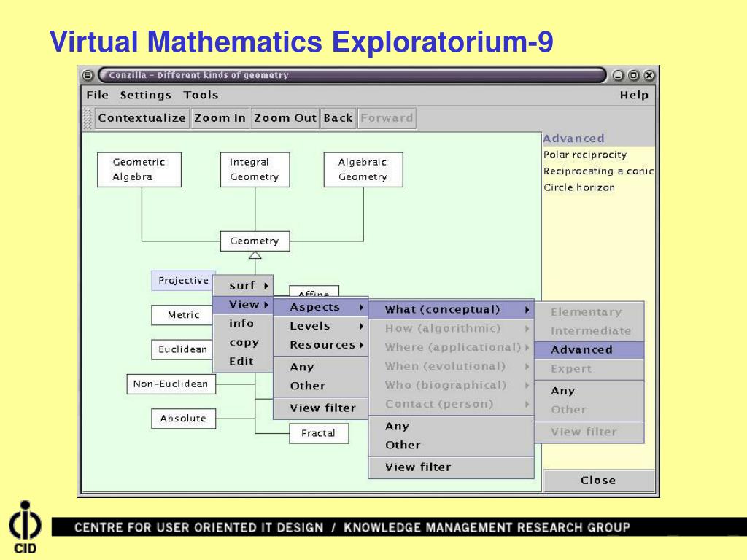Select the Metric concept box
This screenshot has height=560, width=747.
[x=182, y=315]
